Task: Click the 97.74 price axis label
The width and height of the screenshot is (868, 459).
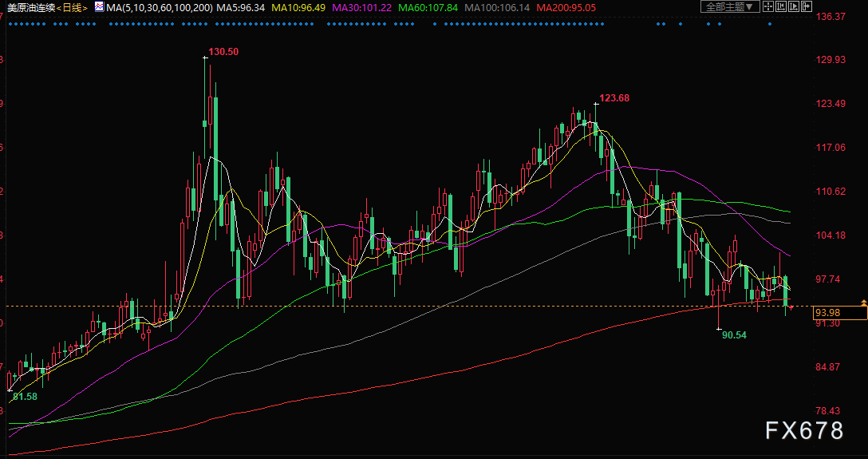Action: (829, 279)
